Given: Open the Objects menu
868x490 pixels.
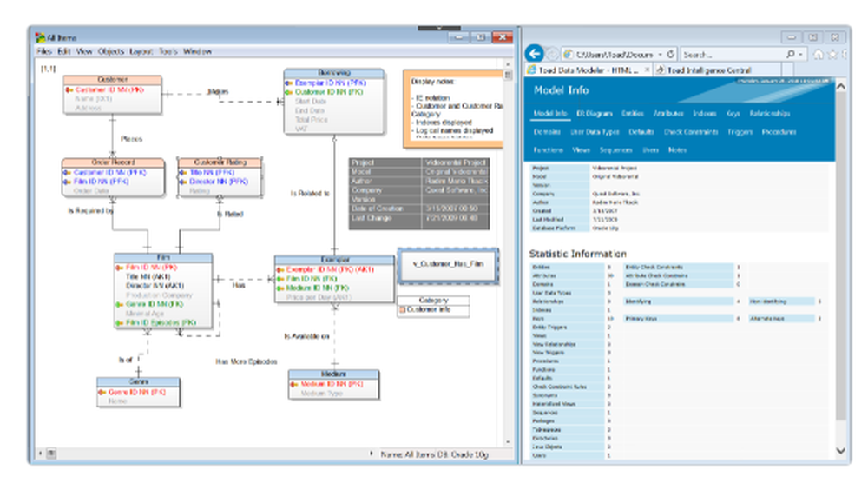Looking at the screenshot, I should pyautogui.click(x=111, y=51).
